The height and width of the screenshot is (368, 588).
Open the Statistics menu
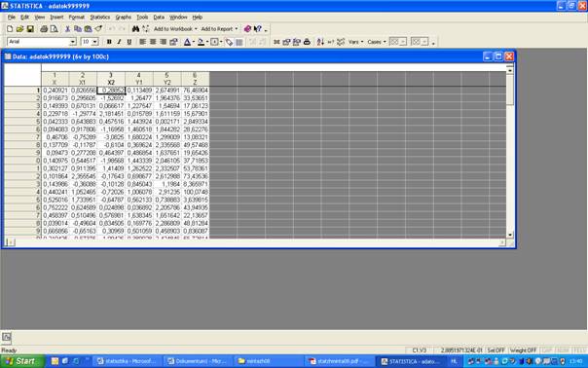[100, 18]
